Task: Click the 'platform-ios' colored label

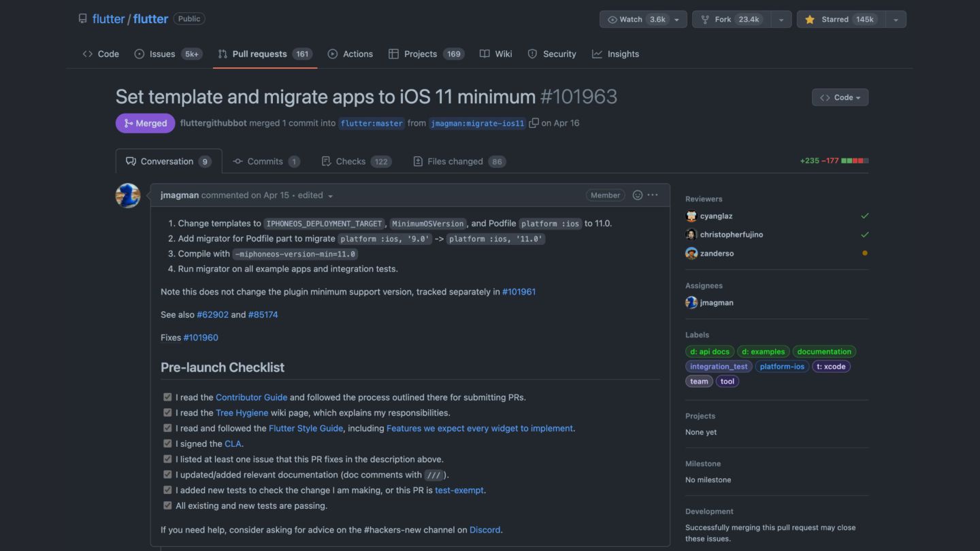Action: (x=782, y=367)
